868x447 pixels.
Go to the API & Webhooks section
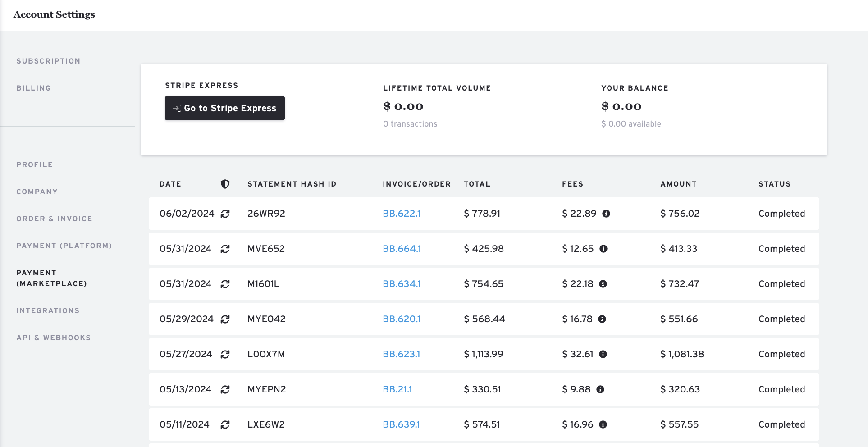pos(54,338)
